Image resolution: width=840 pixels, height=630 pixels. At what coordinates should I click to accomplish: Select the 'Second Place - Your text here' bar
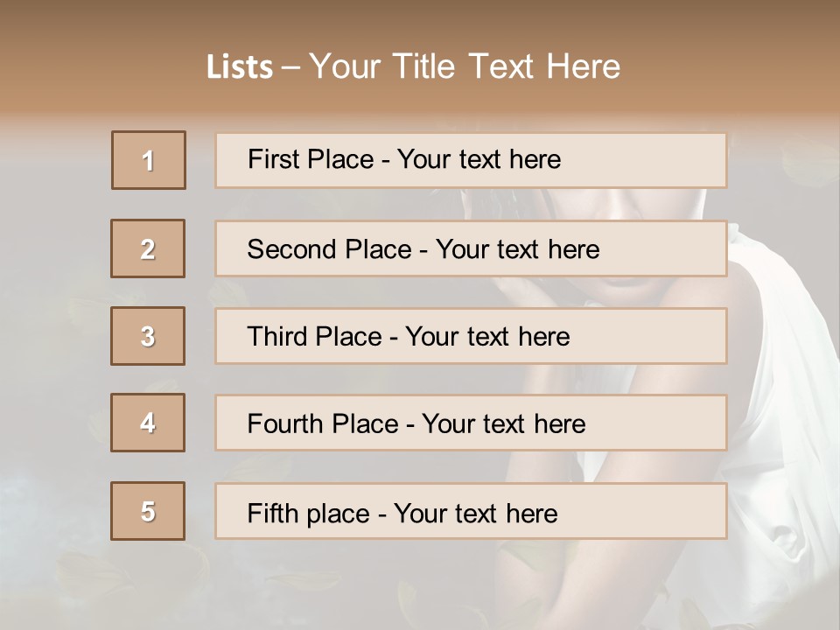click(x=471, y=248)
